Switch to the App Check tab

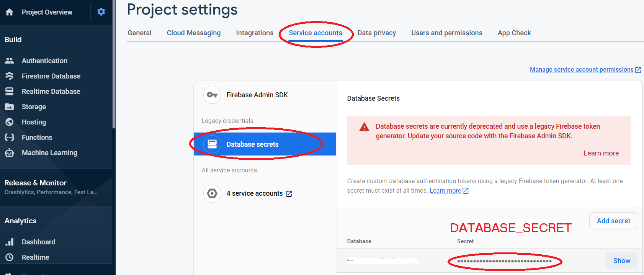(x=514, y=33)
